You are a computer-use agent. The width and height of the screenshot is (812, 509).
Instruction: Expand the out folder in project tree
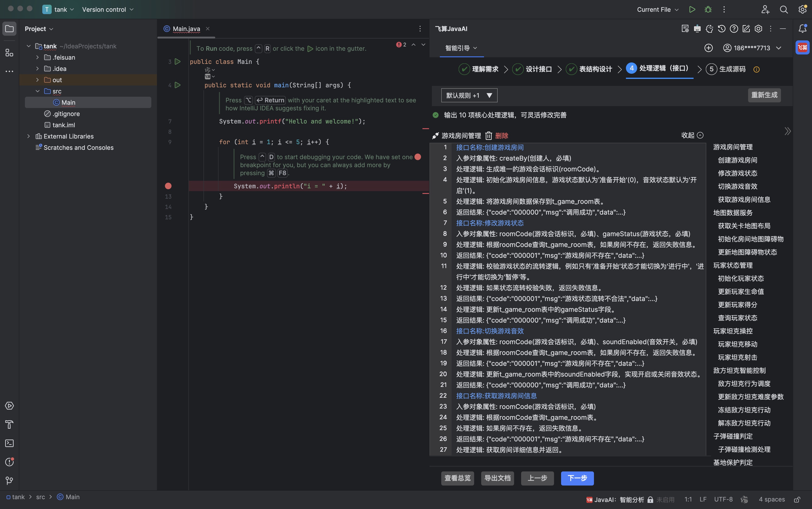coord(37,80)
